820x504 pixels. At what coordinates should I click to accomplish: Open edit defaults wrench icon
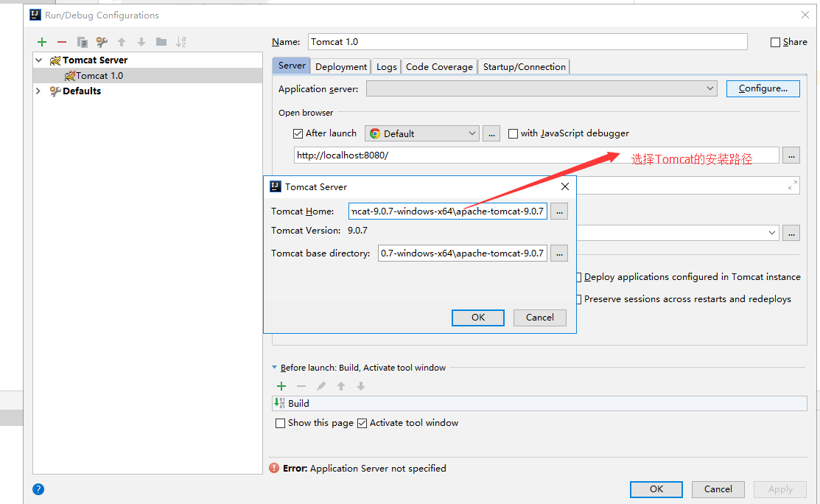point(102,42)
